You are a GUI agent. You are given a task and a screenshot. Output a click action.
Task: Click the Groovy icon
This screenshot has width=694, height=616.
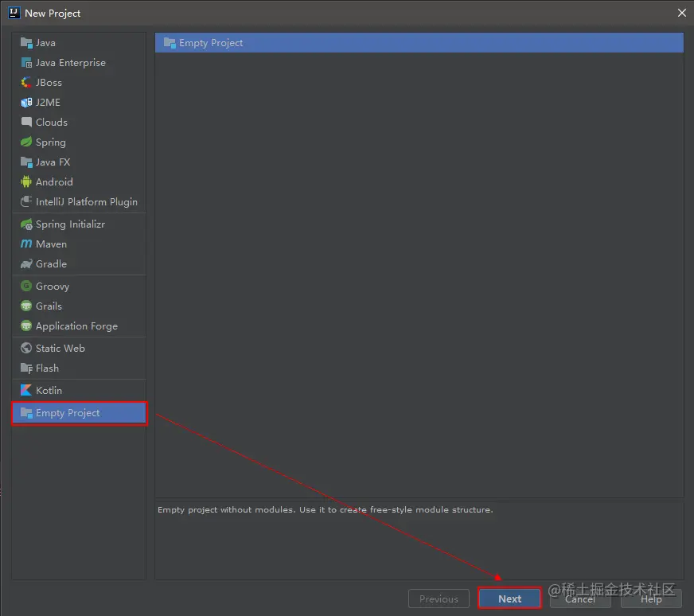click(26, 286)
